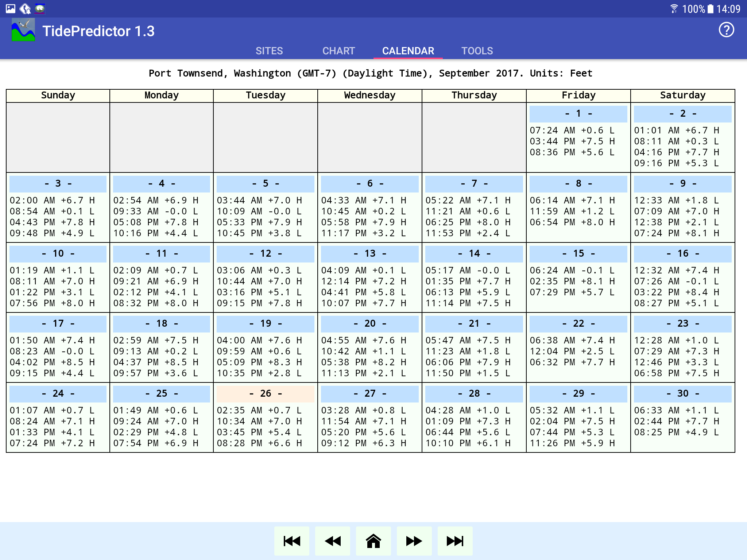
Task: Select the highlighted day 26 header
Action: coord(266,393)
